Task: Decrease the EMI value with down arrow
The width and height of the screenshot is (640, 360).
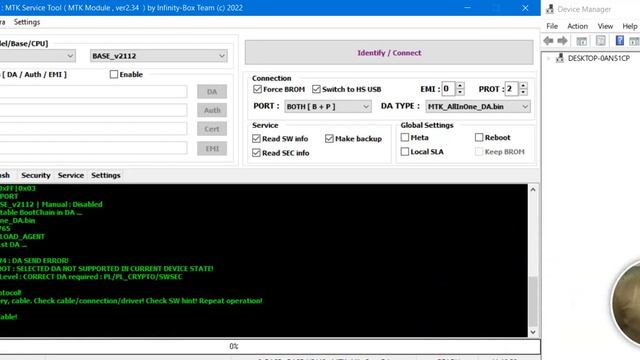Action: click(460, 92)
